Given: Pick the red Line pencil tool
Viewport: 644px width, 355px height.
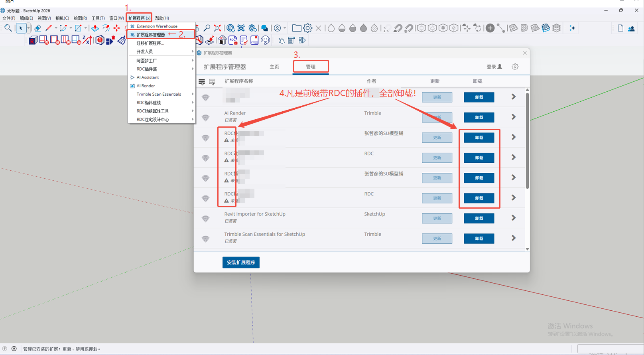Looking at the screenshot, I should click(x=49, y=28).
